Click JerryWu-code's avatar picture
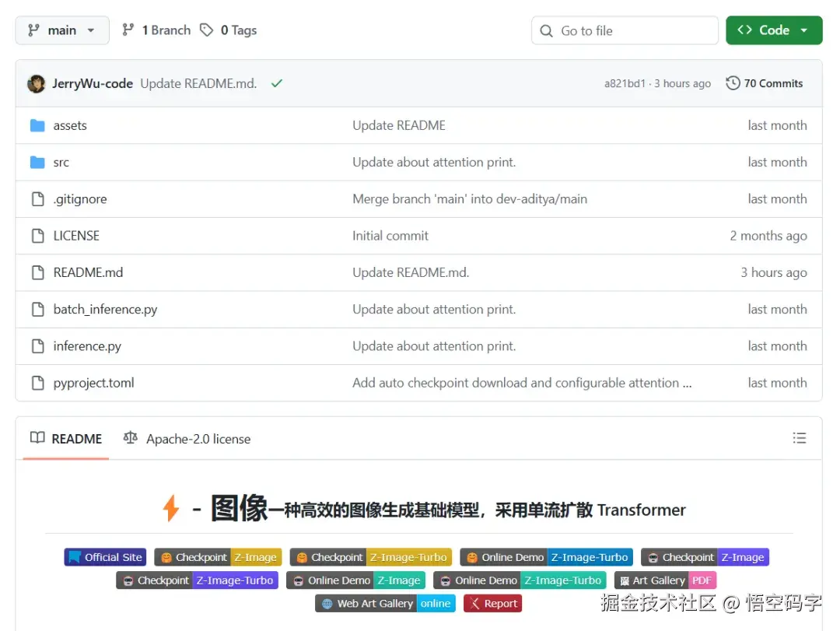Viewport: 840px width, 631px height. (x=37, y=83)
